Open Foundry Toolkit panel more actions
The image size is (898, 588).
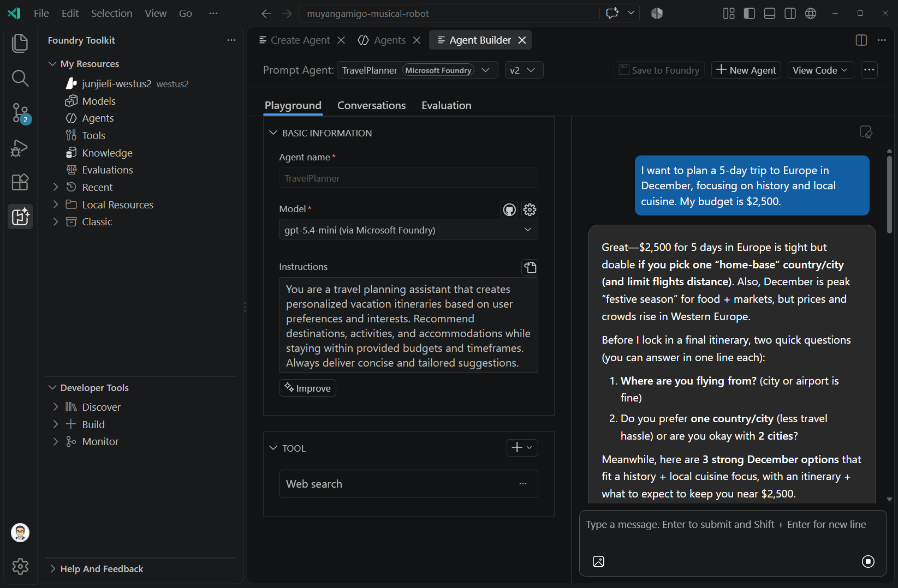pos(231,40)
